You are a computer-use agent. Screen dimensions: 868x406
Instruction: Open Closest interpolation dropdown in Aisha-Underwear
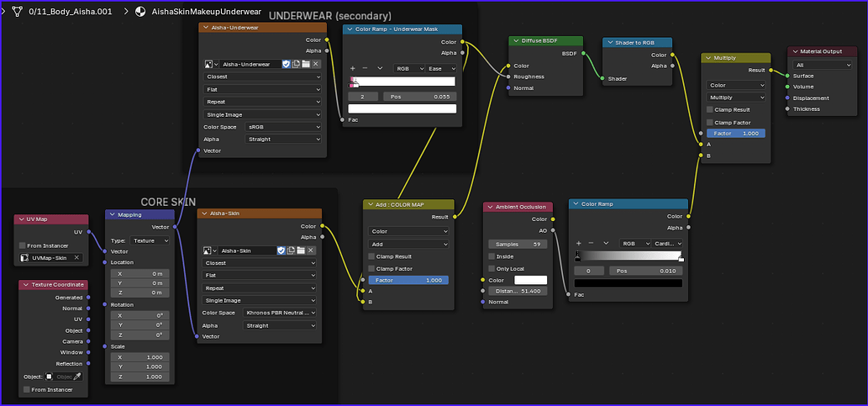point(262,77)
